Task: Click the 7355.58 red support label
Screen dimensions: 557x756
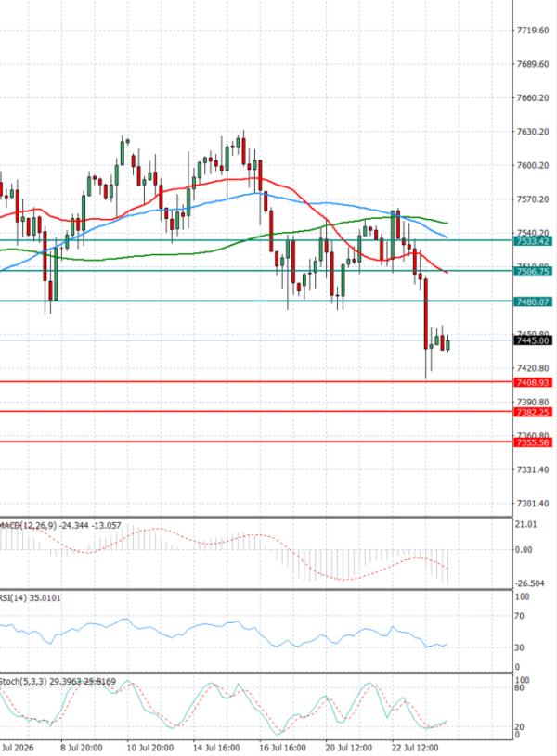Action: (x=532, y=442)
